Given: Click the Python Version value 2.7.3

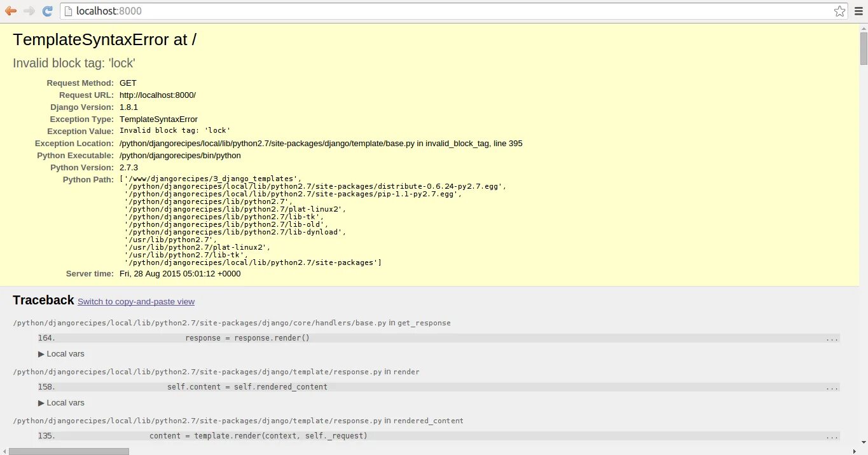Looking at the screenshot, I should pos(128,168).
